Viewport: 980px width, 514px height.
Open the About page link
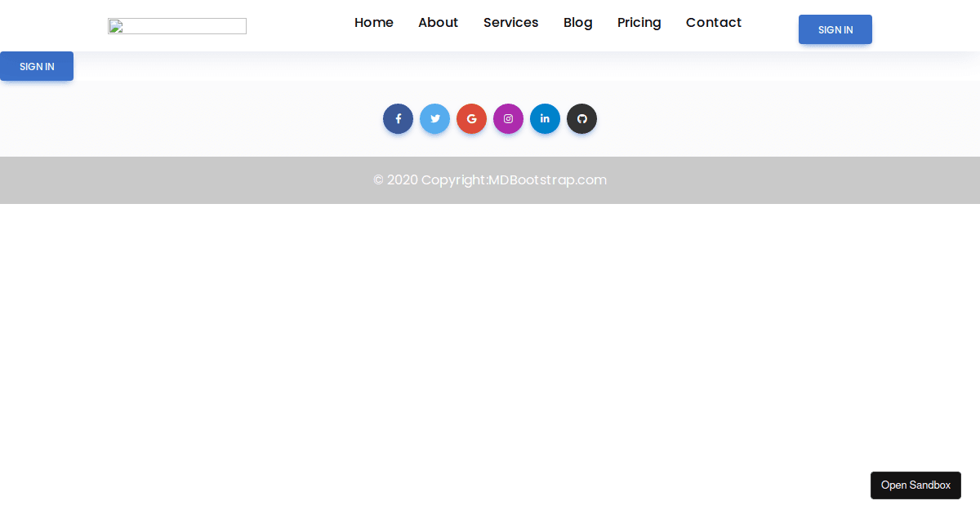click(438, 23)
